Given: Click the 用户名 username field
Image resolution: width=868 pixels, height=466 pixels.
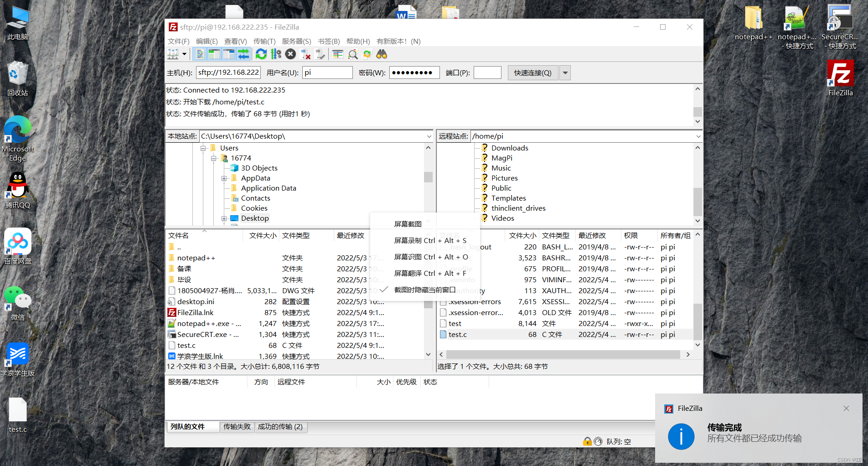Looking at the screenshot, I should tap(327, 72).
